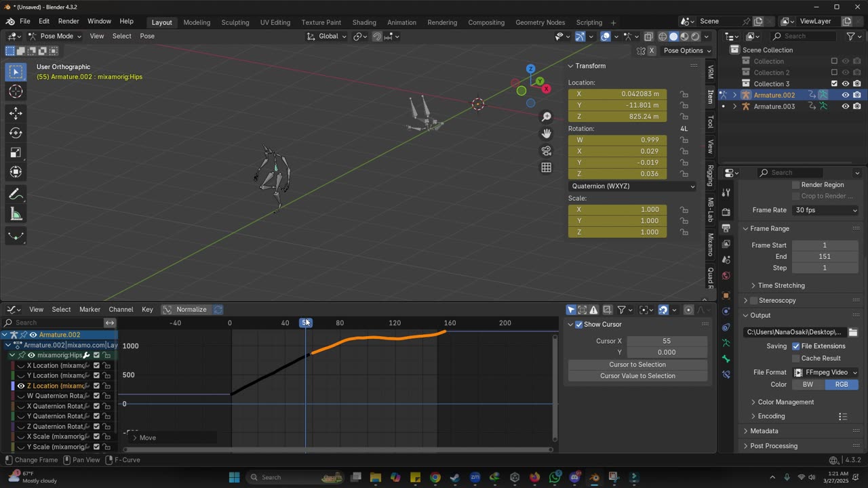This screenshot has width=868, height=488.
Task: Switch orthographic perspective grid icon
Action: [547, 167]
